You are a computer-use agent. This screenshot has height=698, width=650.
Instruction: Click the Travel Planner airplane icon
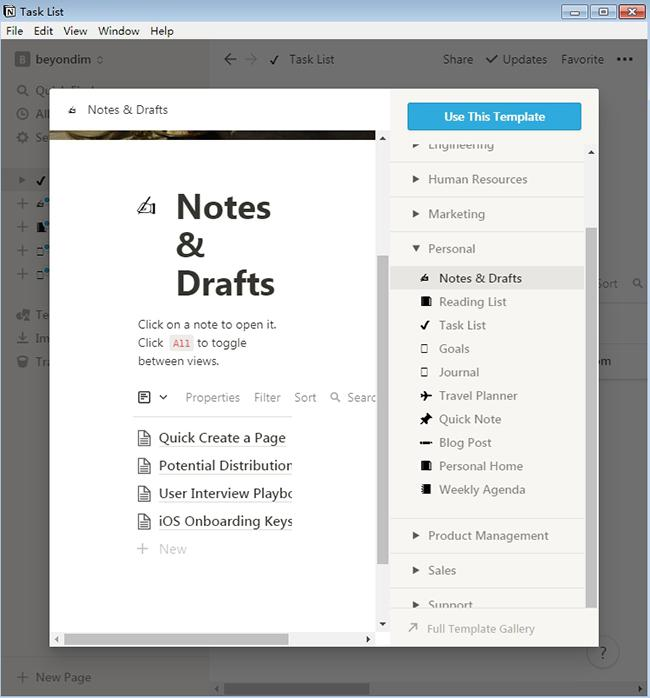click(426, 396)
